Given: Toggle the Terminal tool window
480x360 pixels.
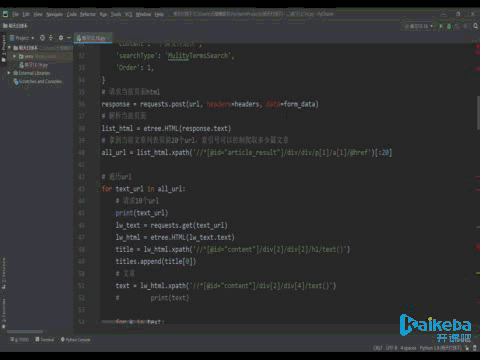Looking at the screenshot, I should pos(45,340).
